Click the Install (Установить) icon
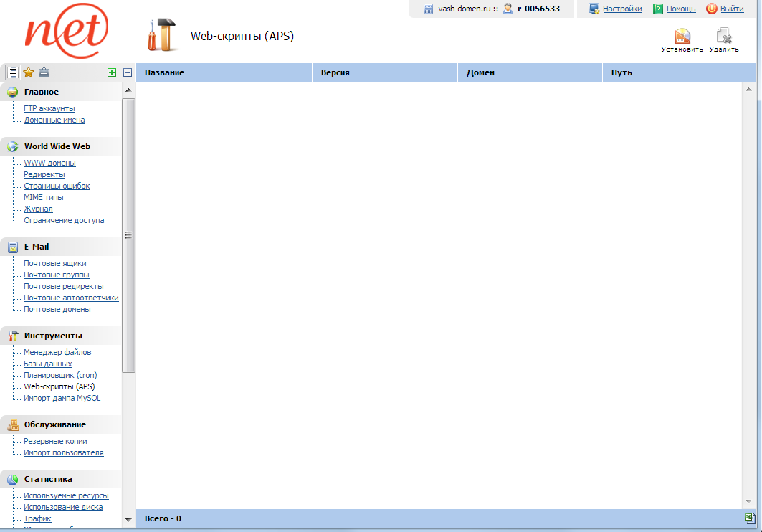Image resolution: width=762 pixels, height=532 pixels. pyautogui.click(x=682, y=37)
